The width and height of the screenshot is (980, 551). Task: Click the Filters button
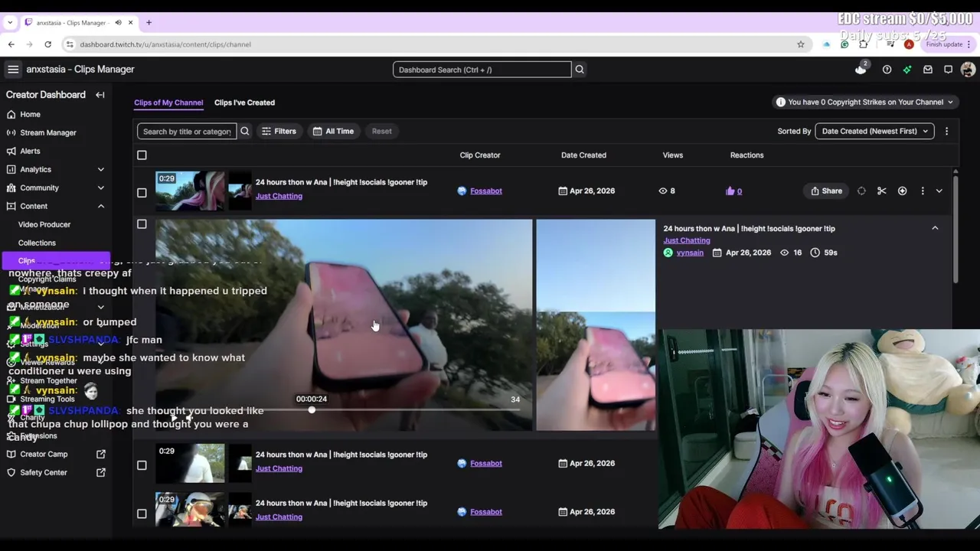(x=279, y=131)
